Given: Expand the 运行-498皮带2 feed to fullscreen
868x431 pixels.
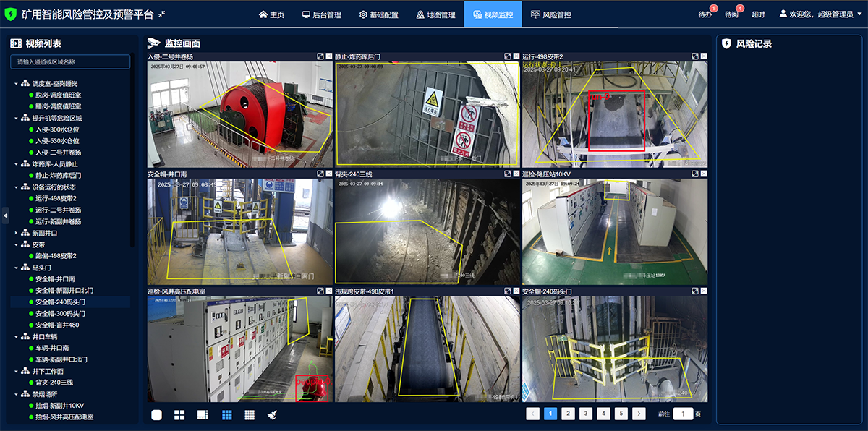Looking at the screenshot, I should [x=694, y=56].
